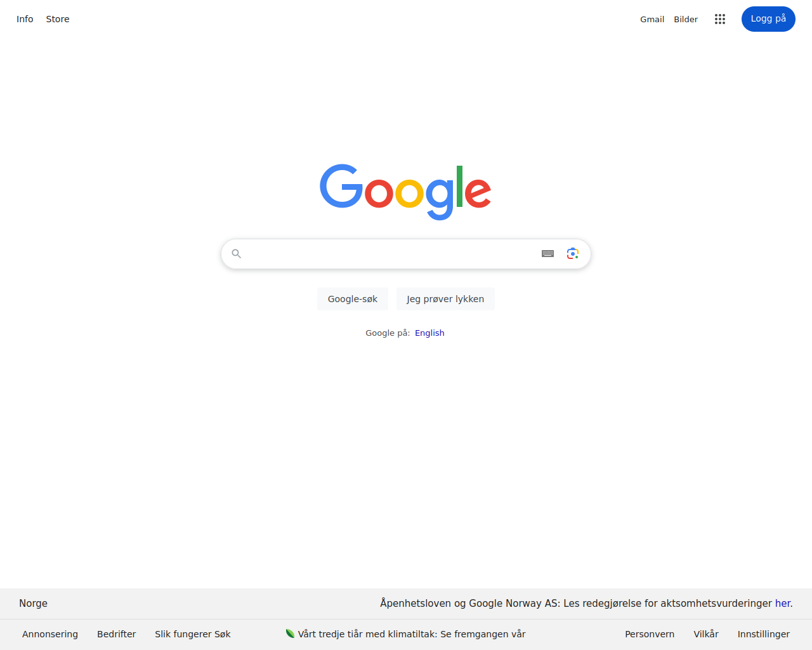Open the Vilkår terms link
This screenshot has height=650, width=812.
(x=706, y=634)
